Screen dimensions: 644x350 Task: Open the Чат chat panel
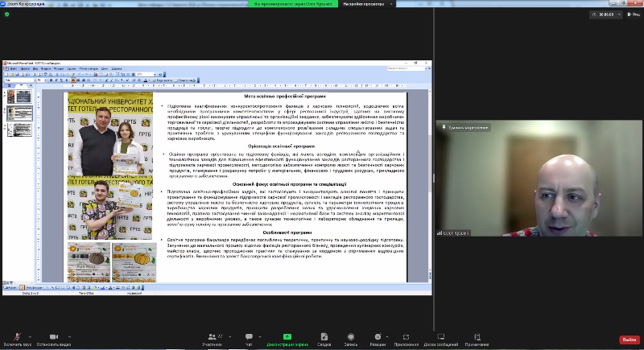click(x=249, y=337)
